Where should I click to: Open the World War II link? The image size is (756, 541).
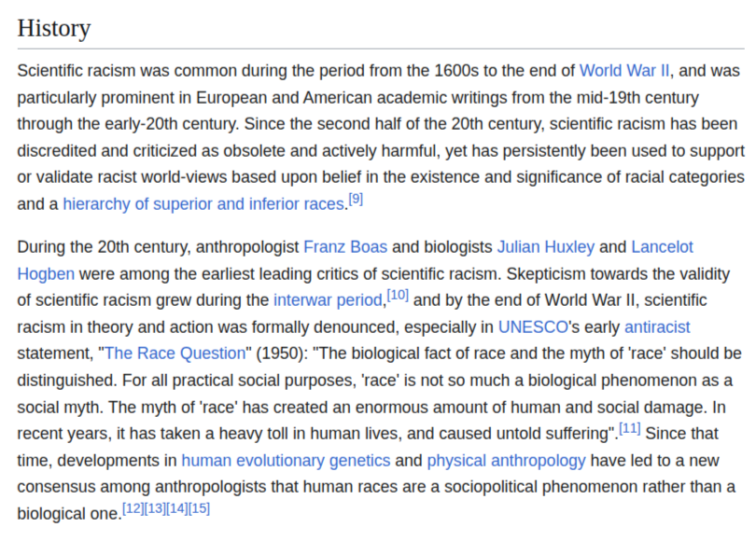(x=624, y=71)
